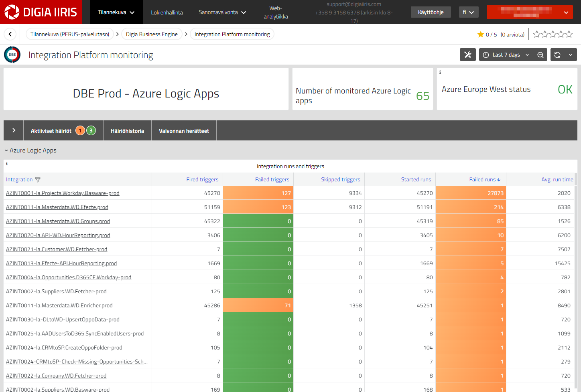The image size is (581, 392).
Task: Open AZINT0011-la.Masterdata.WD.Enricher.prod link
Action: (x=59, y=305)
